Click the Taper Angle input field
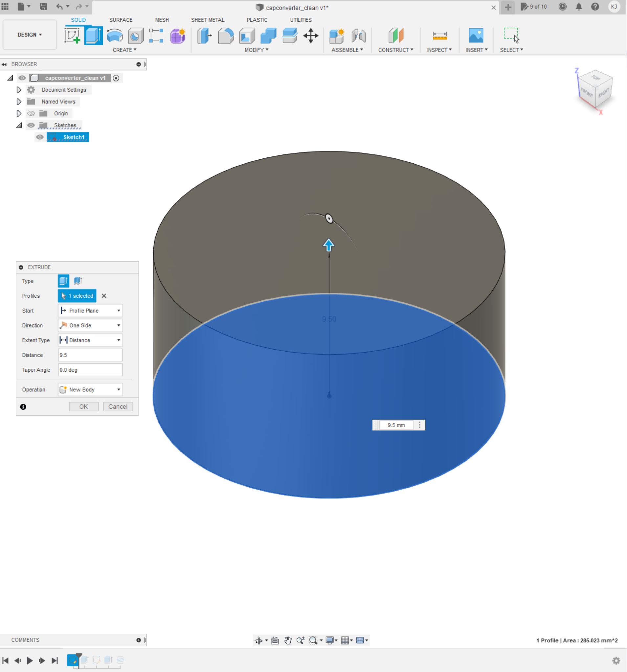The width and height of the screenshot is (627, 672). (x=90, y=370)
